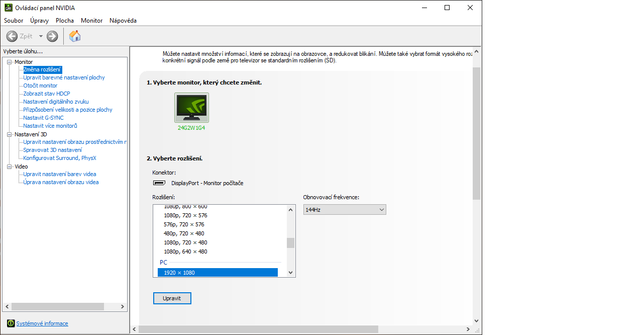Click task tree horizontal scroll left arrow
Image resolution: width=644 pixels, height=335 pixels.
7,306
